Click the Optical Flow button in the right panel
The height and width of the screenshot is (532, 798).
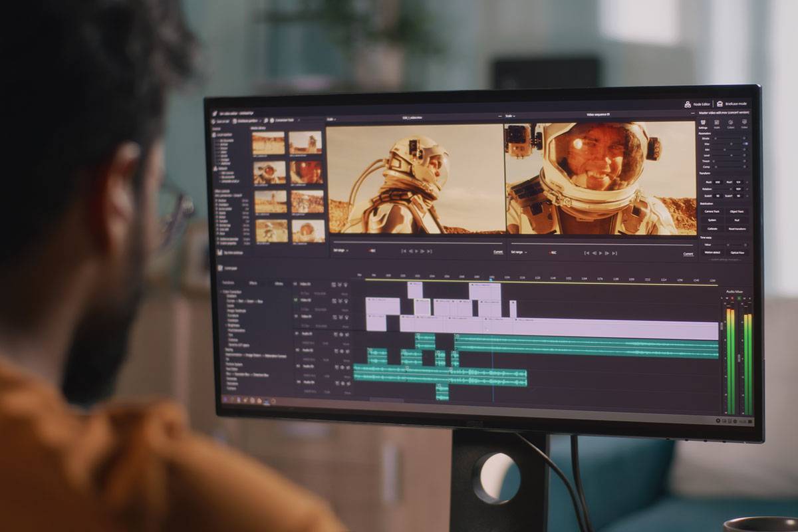click(x=737, y=251)
